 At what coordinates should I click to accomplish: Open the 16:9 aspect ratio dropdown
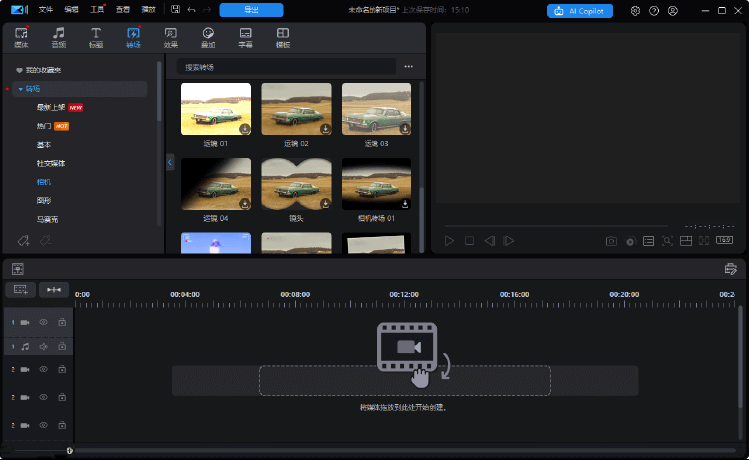pos(724,241)
